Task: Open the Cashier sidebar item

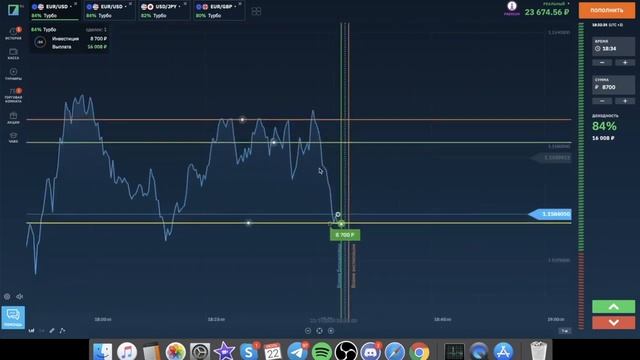Action: pyautogui.click(x=13, y=54)
